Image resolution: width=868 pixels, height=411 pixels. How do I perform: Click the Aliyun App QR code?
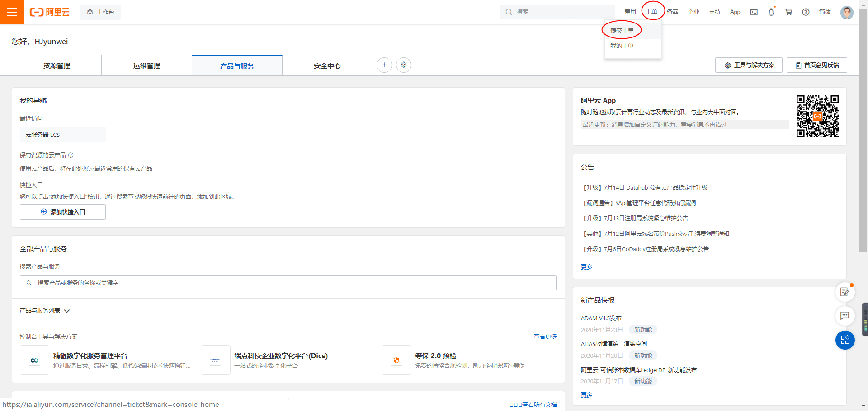point(817,116)
